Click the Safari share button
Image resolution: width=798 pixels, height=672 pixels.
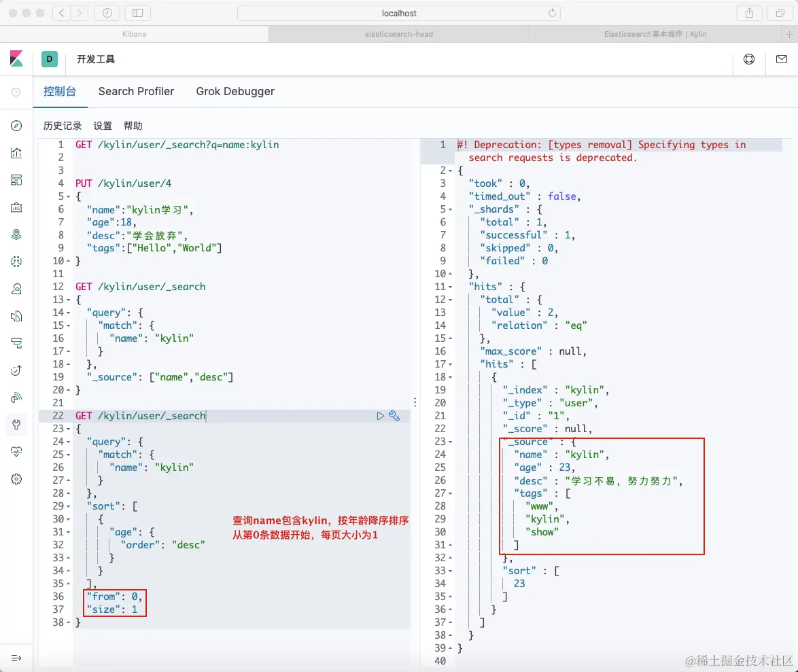click(749, 13)
